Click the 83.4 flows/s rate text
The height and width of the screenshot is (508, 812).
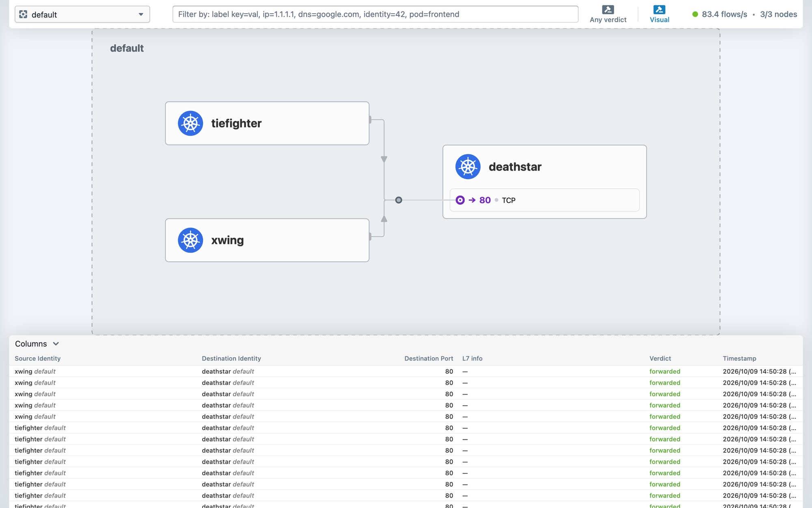coord(724,14)
